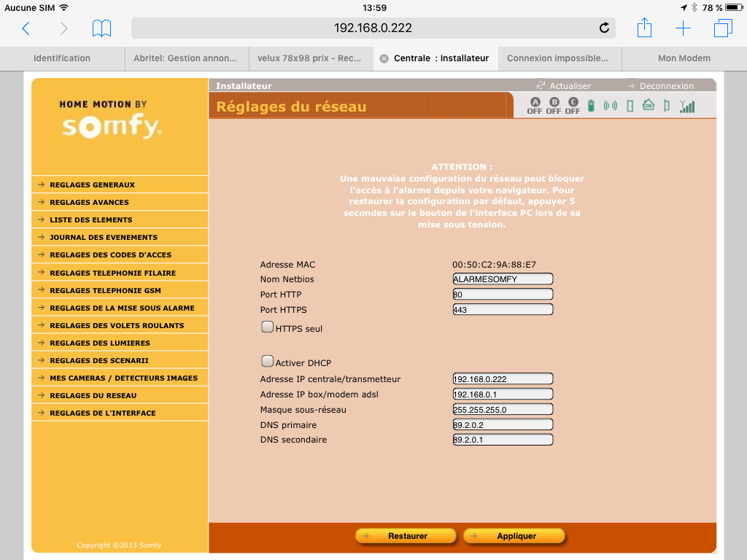This screenshot has height=560, width=747.
Task: Switch to Connexion impossible... tab
Action: pyautogui.click(x=560, y=58)
